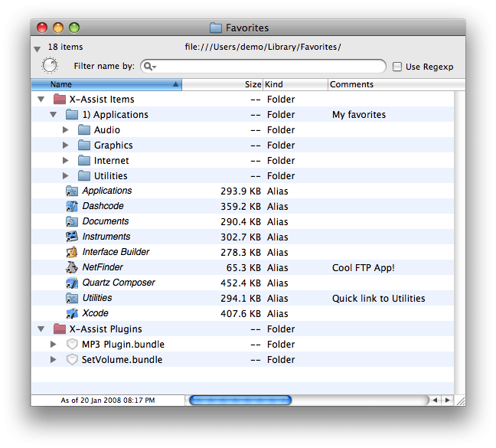Click the Kind column header

[295, 84]
